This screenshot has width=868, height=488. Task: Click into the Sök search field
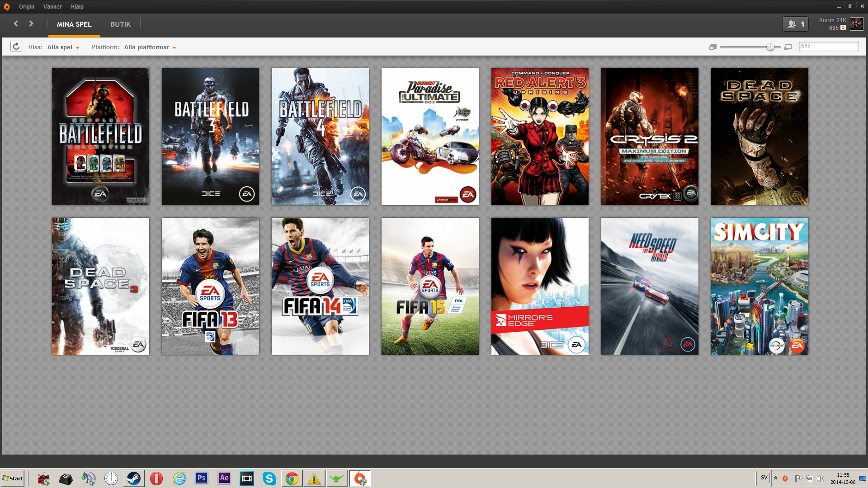point(829,47)
